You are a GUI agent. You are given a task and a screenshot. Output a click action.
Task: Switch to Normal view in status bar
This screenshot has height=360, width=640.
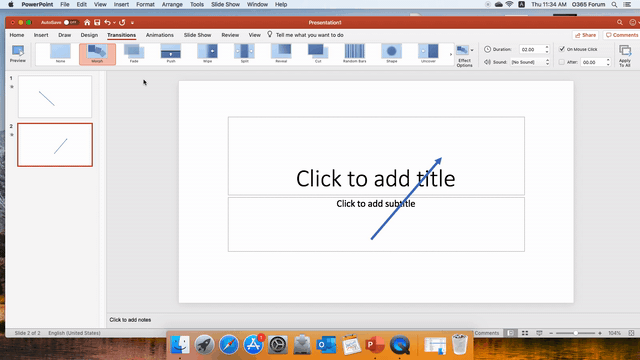pos(511,333)
